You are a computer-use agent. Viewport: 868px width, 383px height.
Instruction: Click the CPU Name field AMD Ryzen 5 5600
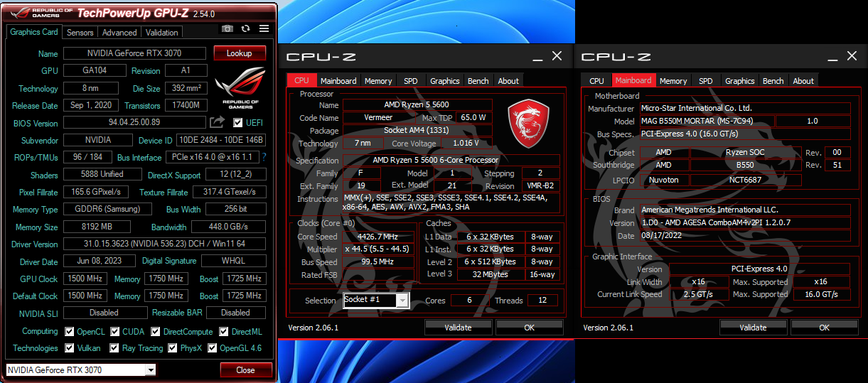[x=417, y=104]
